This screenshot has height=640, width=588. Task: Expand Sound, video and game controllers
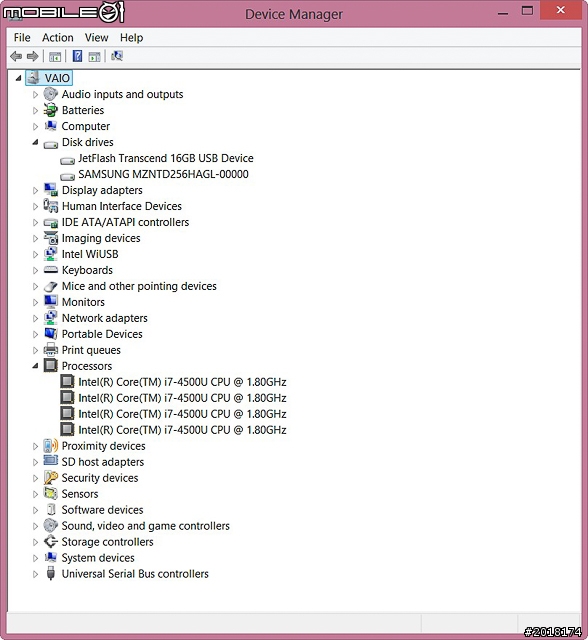(36, 526)
